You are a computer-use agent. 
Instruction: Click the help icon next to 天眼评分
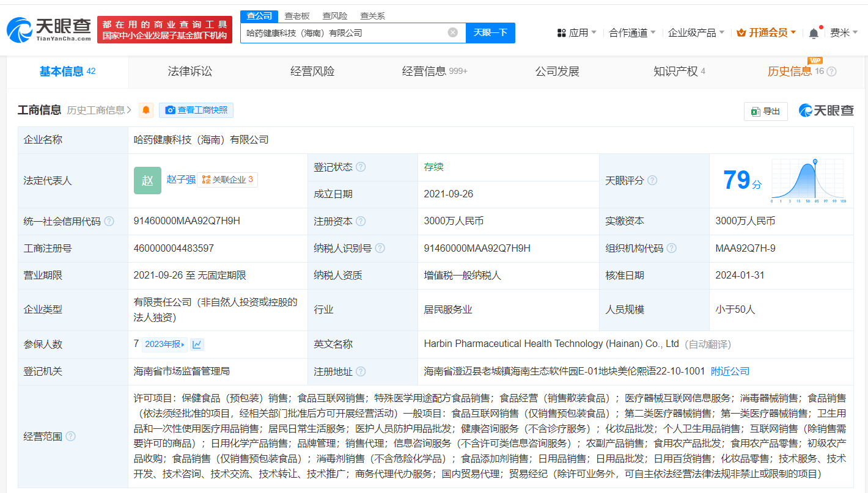[652, 181]
